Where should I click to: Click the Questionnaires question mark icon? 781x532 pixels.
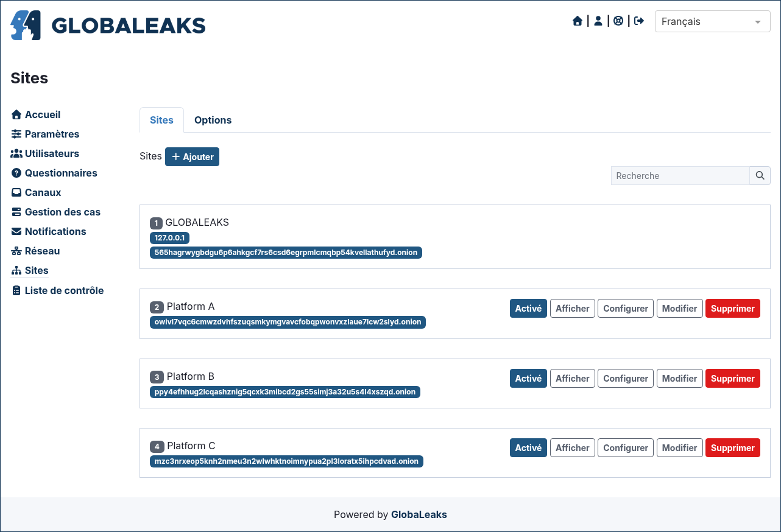(16, 173)
